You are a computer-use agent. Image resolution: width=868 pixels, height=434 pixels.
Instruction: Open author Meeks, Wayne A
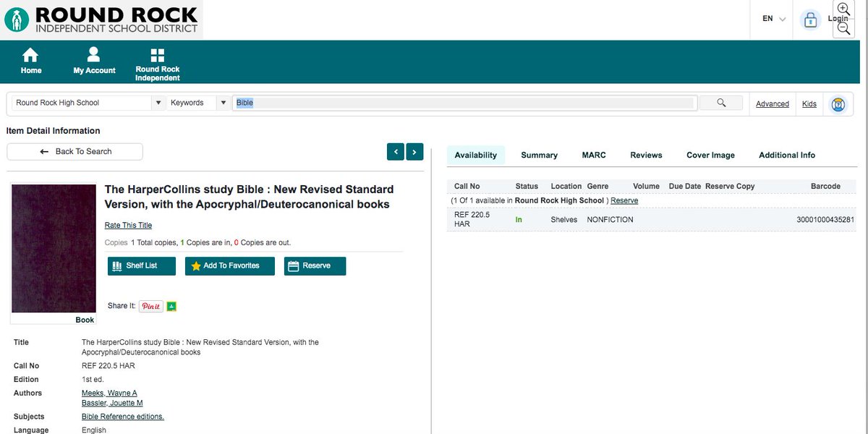[x=109, y=393]
